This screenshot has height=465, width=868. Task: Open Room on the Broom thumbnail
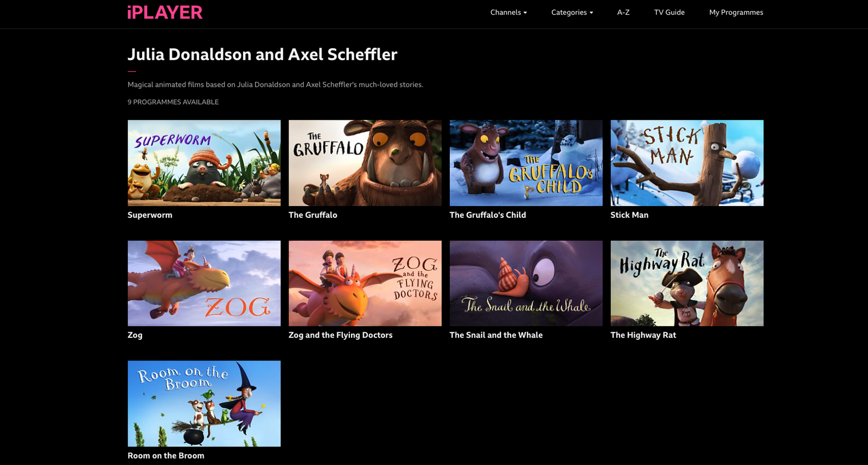[204, 404]
